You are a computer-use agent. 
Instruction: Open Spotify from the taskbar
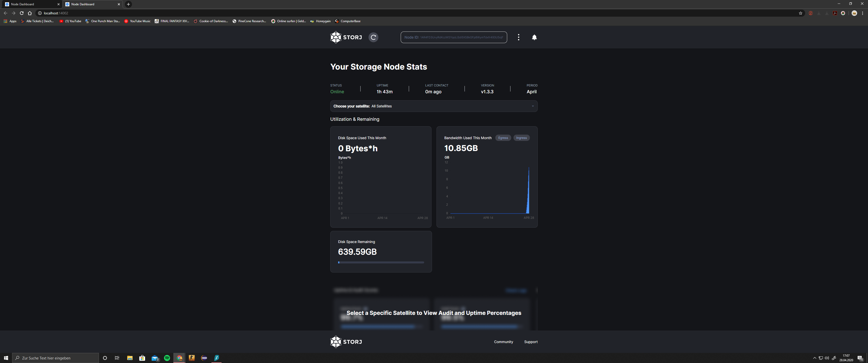click(167, 358)
